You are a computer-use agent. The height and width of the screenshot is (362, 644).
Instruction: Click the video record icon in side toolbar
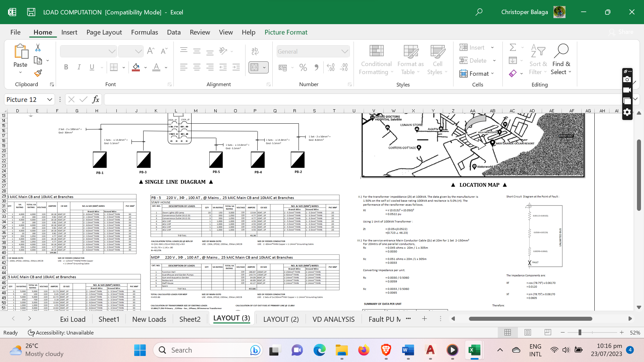[x=627, y=90]
